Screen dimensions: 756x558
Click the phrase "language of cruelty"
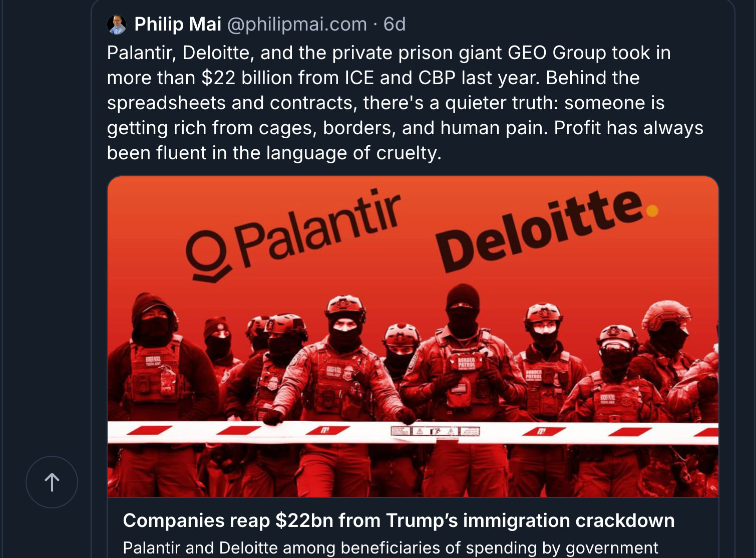[353, 153]
